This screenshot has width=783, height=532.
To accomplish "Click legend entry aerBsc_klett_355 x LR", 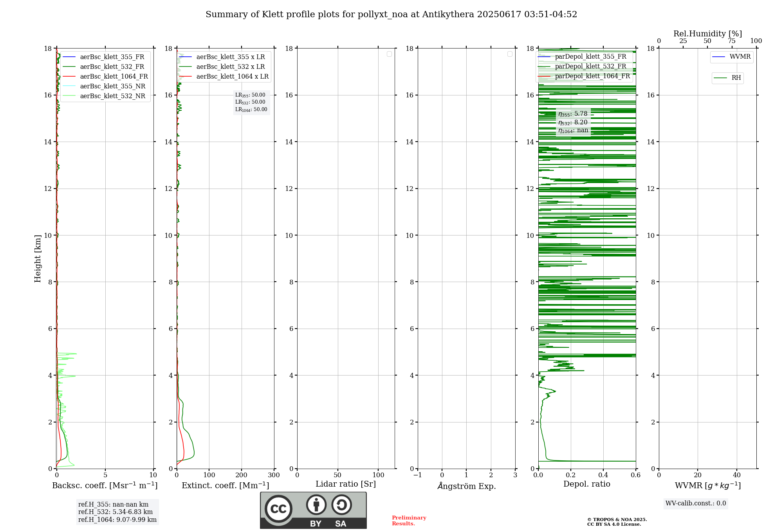I will pyautogui.click(x=222, y=57).
